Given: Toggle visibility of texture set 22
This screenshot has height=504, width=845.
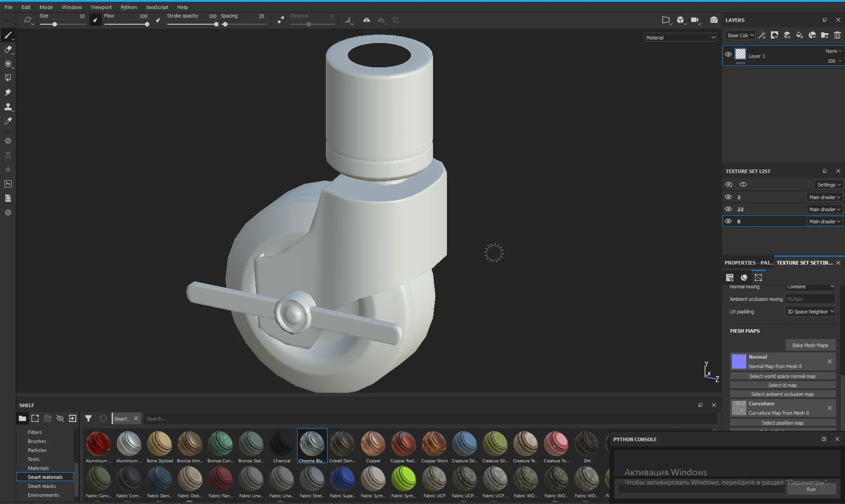Looking at the screenshot, I should 728,209.
